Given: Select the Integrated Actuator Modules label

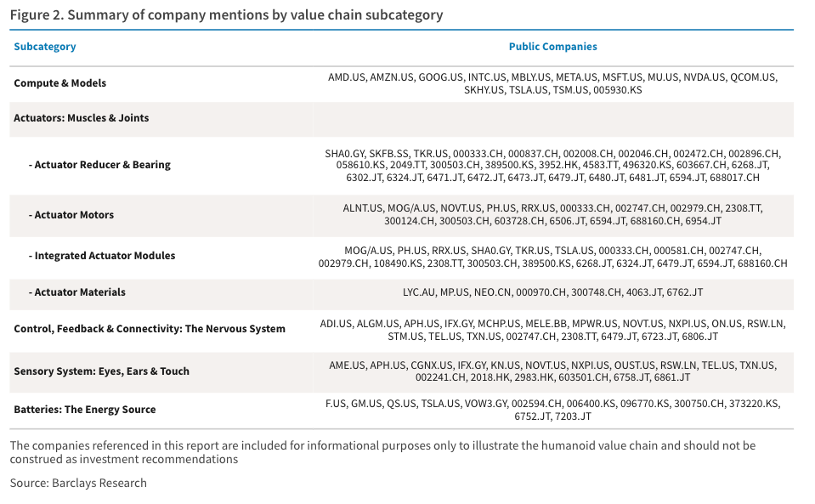Looking at the screenshot, I should pos(102,256).
